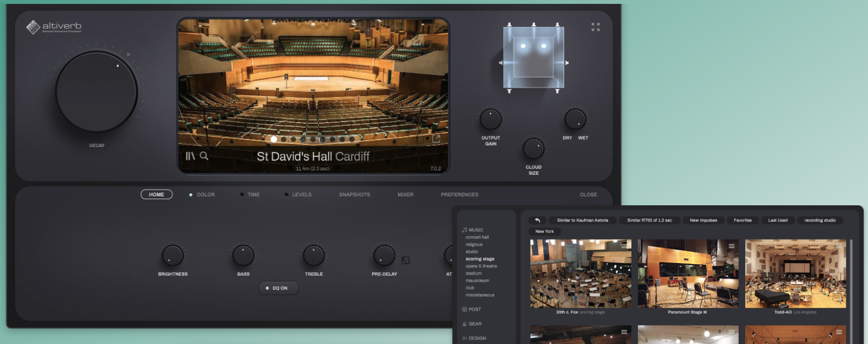The width and height of the screenshot is (868, 344).
Task: Click the CLOSE button on tab bar
Action: pos(588,195)
